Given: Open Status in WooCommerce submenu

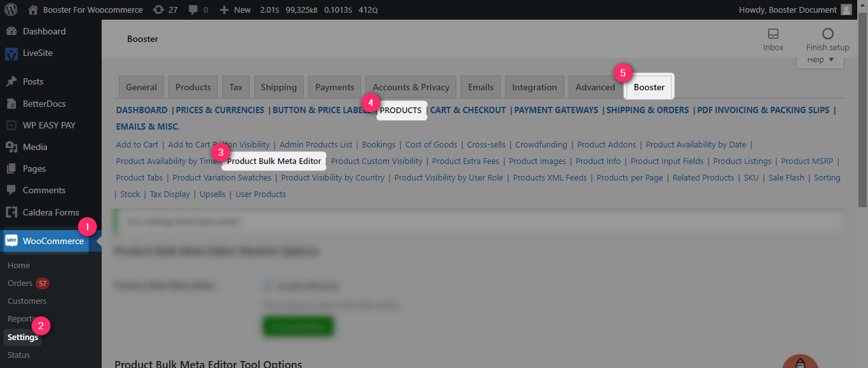Looking at the screenshot, I should [x=18, y=355].
